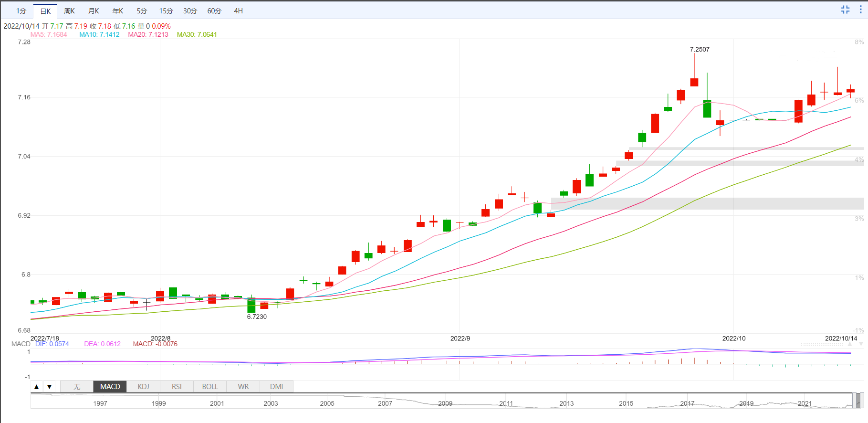The width and height of the screenshot is (868, 423).
Task: Enable the BOLL indicator
Action: point(209,387)
